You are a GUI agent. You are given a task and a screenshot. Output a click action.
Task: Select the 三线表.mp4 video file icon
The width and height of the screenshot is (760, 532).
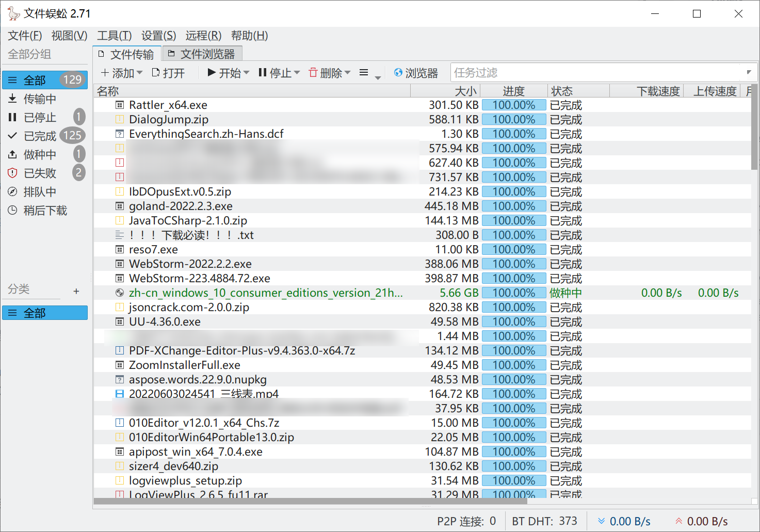pos(120,394)
